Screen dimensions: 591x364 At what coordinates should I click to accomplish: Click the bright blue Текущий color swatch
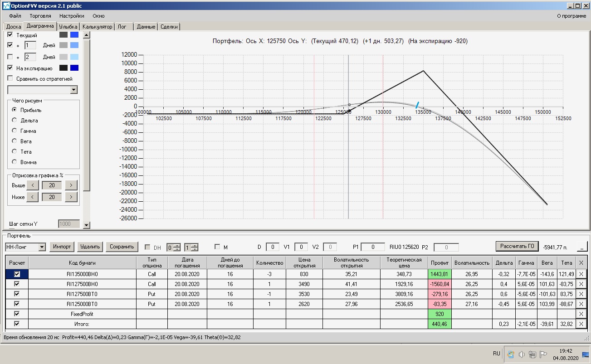(x=74, y=35)
